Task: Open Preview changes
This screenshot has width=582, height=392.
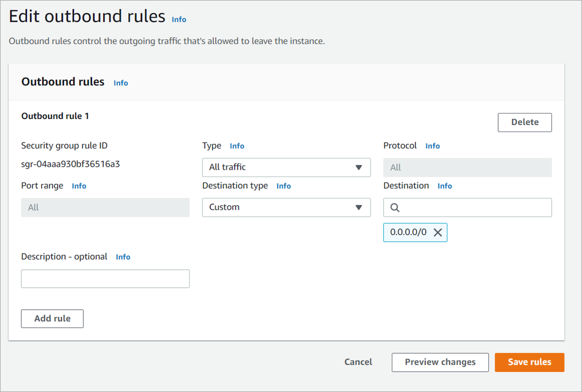Action: (x=440, y=362)
